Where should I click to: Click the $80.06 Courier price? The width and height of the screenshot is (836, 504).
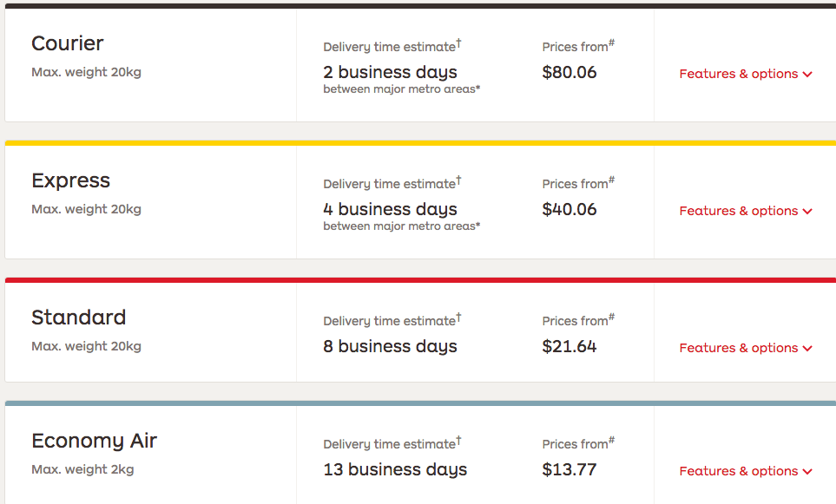(x=569, y=72)
